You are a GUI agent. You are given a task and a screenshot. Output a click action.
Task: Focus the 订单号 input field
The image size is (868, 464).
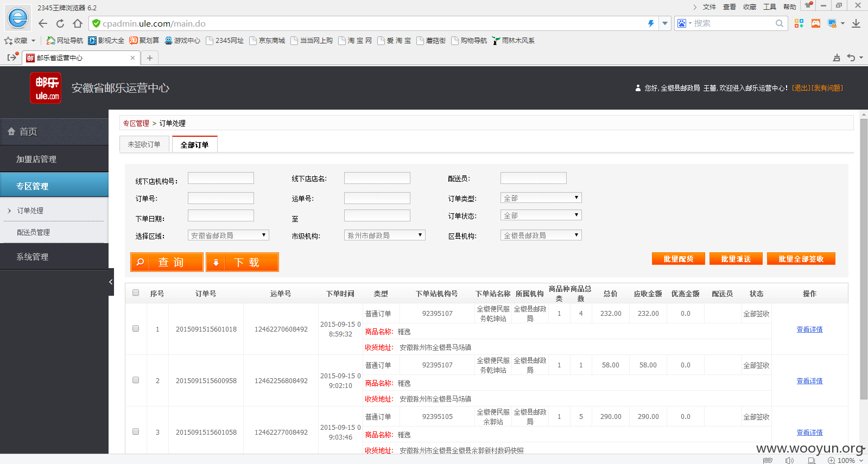point(221,198)
